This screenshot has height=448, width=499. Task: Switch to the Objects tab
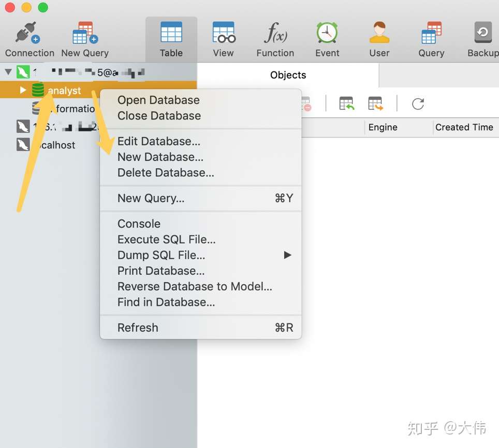click(288, 75)
